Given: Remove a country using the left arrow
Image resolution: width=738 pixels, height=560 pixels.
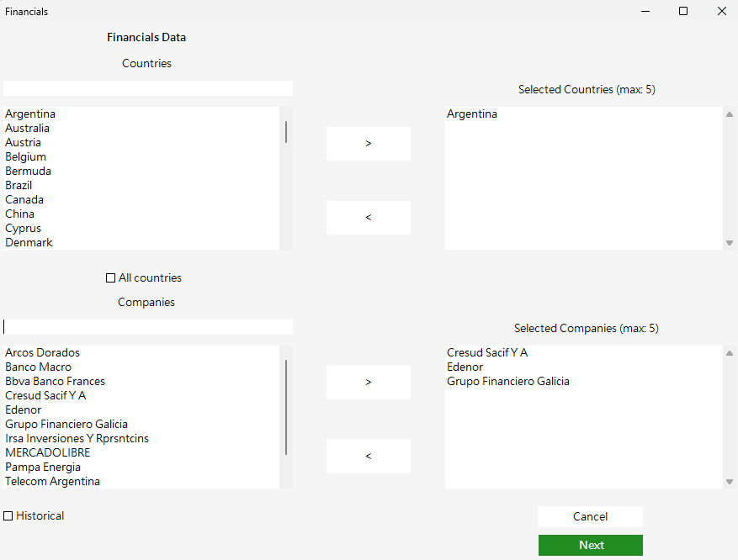Looking at the screenshot, I should pos(368,217).
